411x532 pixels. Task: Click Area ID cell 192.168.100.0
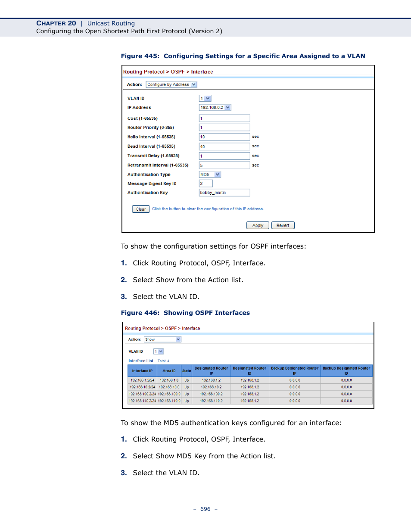(169, 394)
